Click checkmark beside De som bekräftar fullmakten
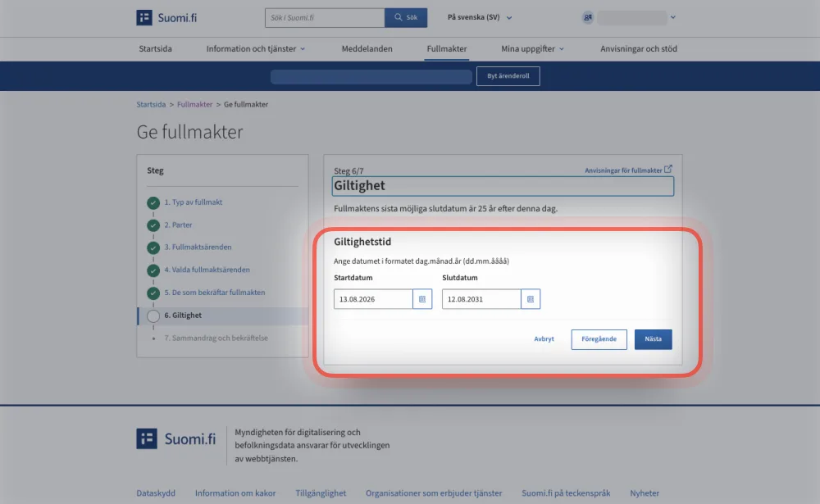Image resolution: width=820 pixels, height=504 pixels. pos(153,293)
